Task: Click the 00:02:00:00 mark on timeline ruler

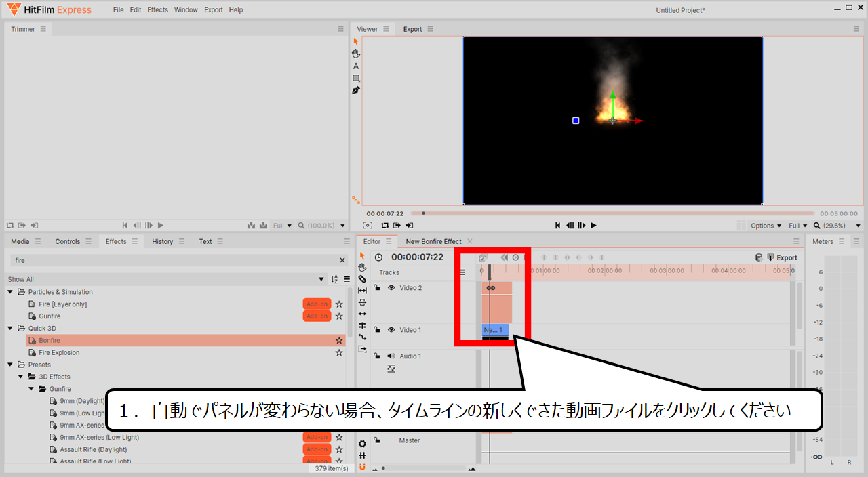Action: 605,270
